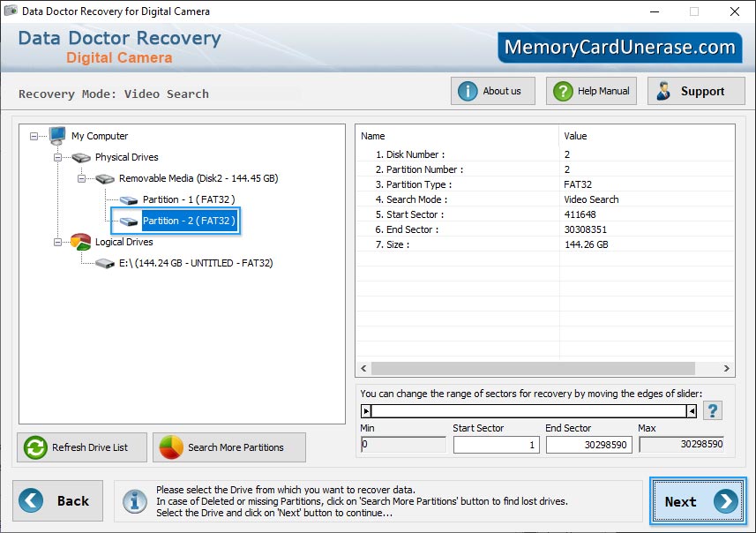Click the Next arrow icon

[x=726, y=501]
